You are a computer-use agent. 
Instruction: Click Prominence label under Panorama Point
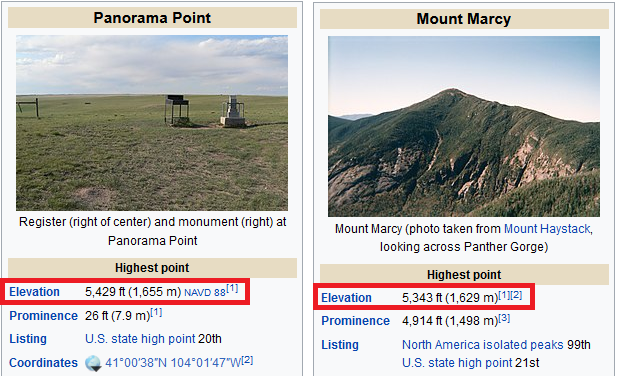(x=44, y=316)
